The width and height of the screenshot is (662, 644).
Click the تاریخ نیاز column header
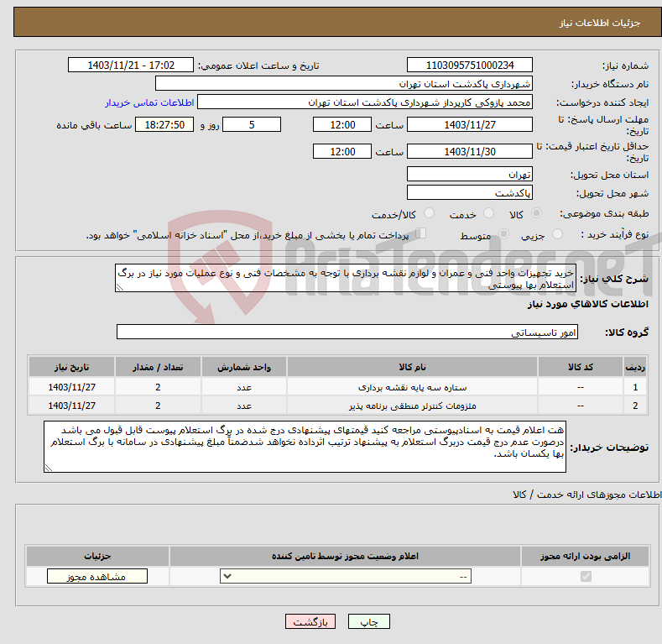(x=72, y=367)
